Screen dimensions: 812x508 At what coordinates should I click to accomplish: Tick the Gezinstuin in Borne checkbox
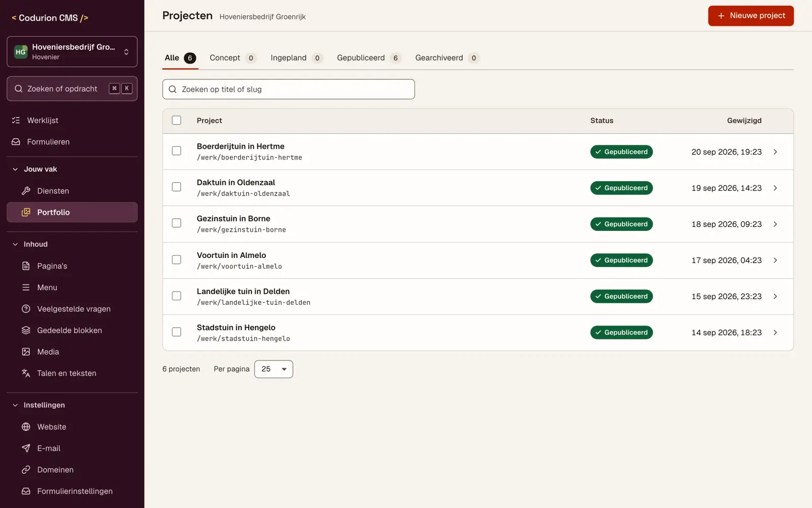(177, 223)
